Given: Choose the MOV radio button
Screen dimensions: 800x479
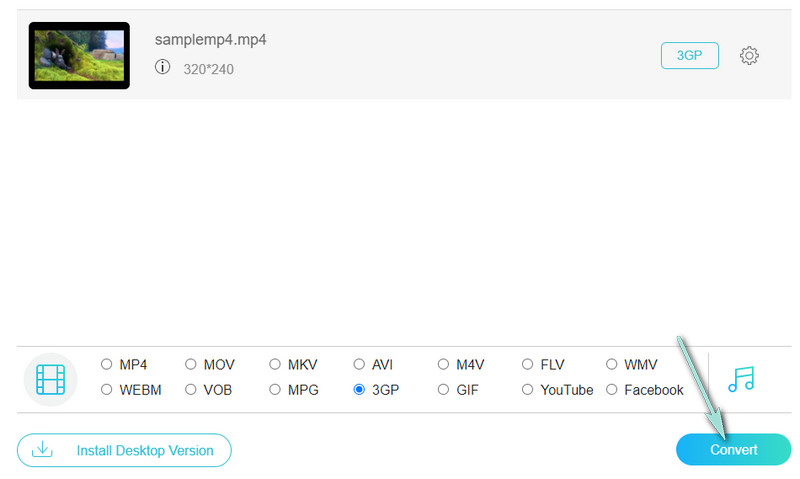Looking at the screenshot, I should tap(190, 365).
